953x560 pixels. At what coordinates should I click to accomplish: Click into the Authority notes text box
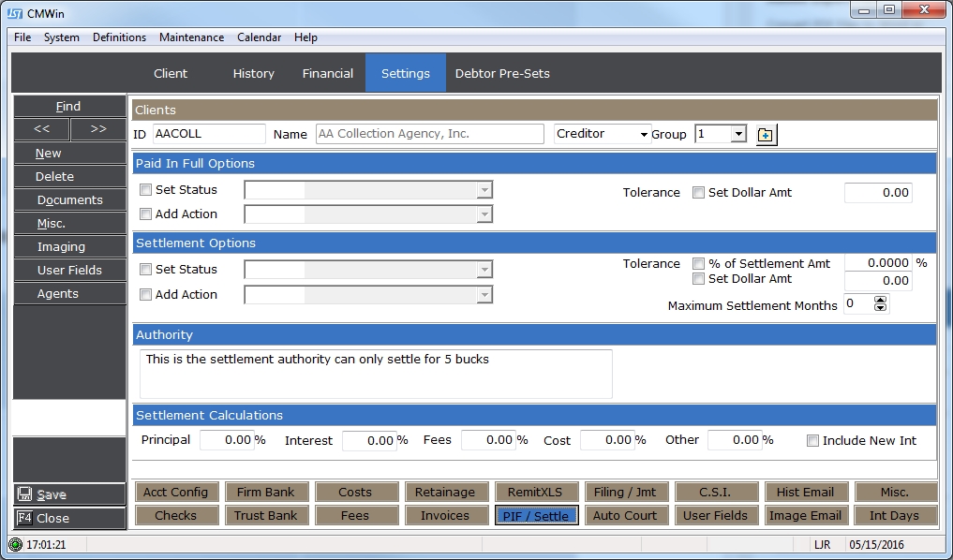tap(375, 374)
